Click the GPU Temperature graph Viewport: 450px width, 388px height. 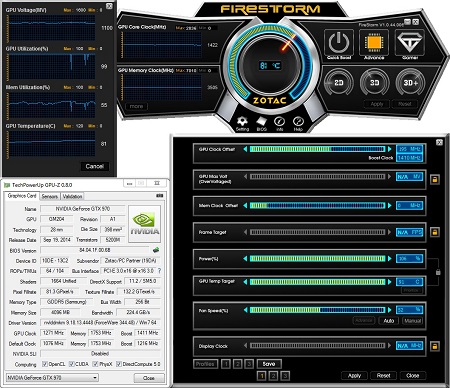click(52, 144)
